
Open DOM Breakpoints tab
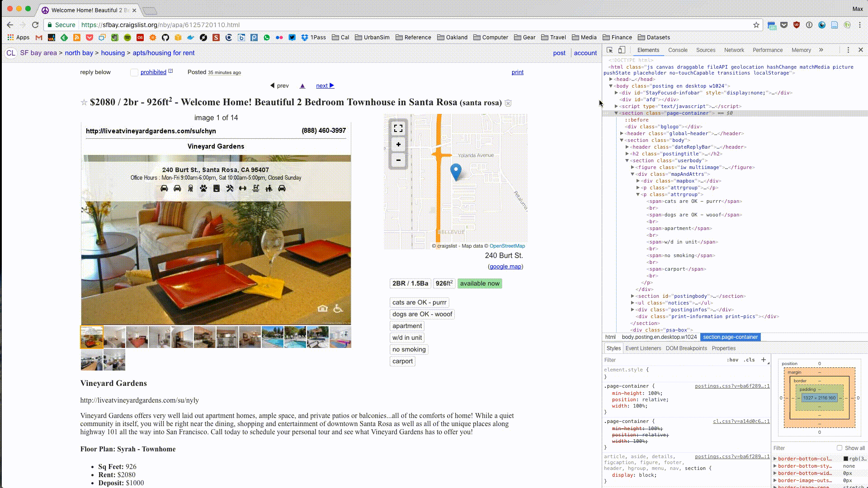pos(686,348)
